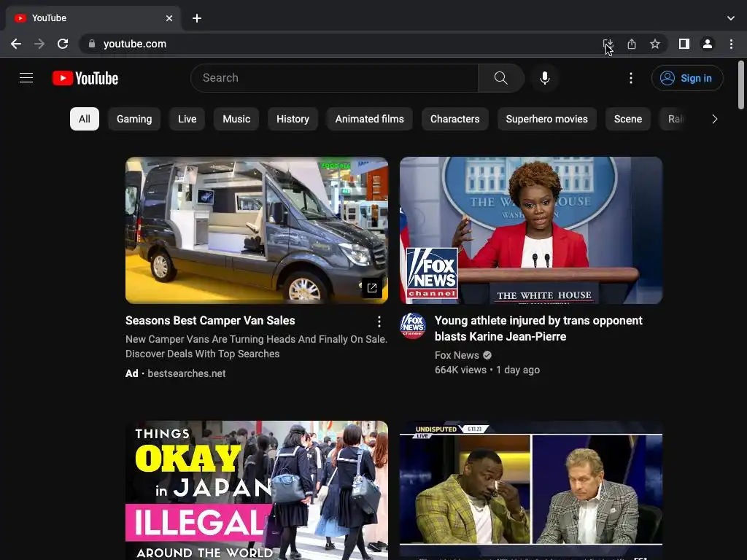Open ad options three-dot menu
The image size is (747, 560).
click(x=379, y=322)
